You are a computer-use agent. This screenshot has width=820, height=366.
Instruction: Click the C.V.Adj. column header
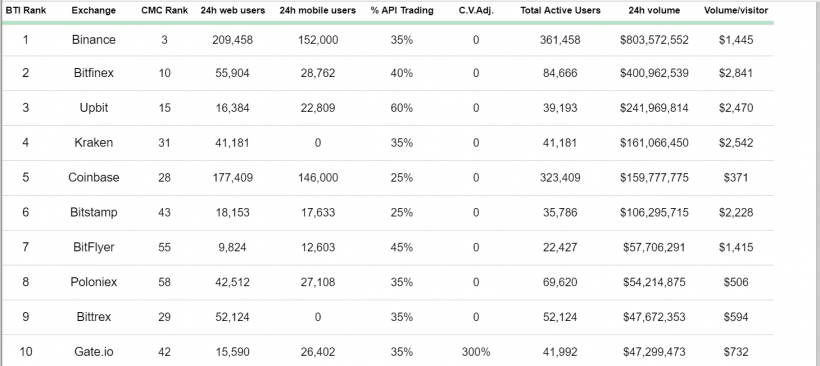(x=476, y=10)
